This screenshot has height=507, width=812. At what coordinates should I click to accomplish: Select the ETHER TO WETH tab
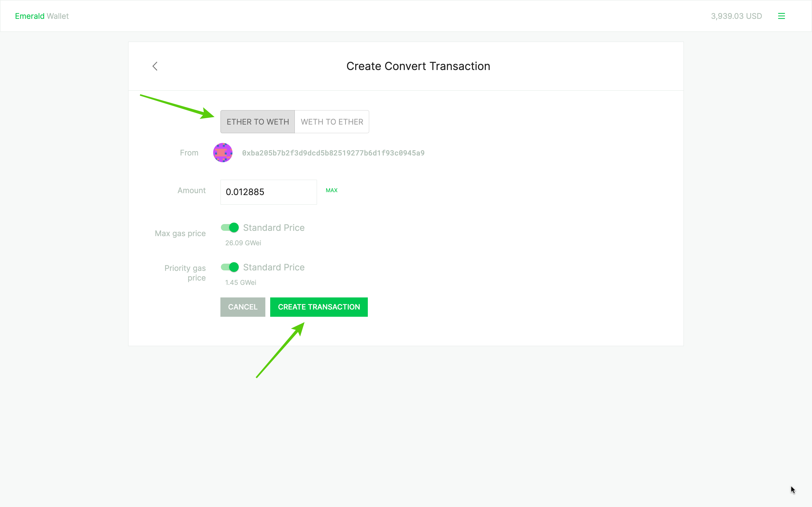[x=257, y=122]
